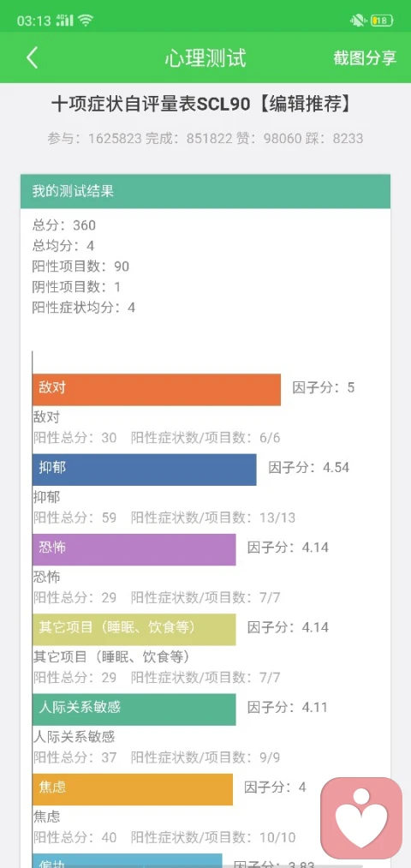Tap the 心理测试 page title
Image resolution: width=411 pixels, height=868 pixels.
click(x=205, y=58)
